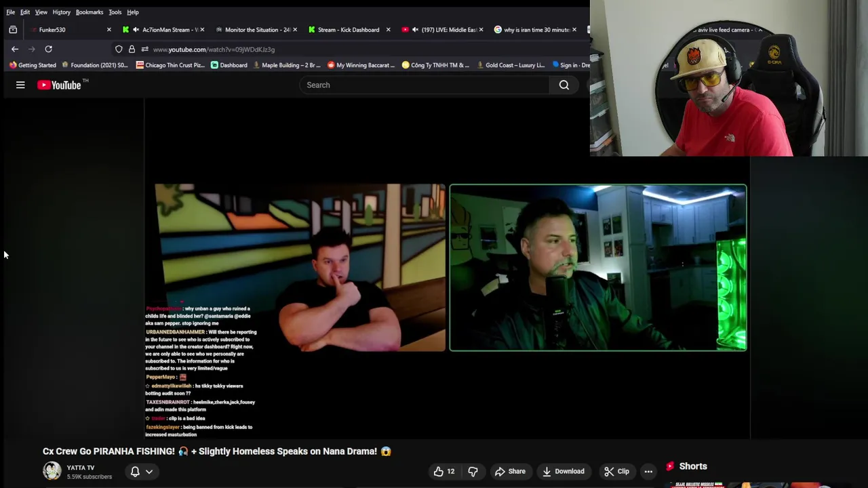Viewport: 868px width, 488px height.
Task: Open the YouTube guide hamburger menu
Action: (20, 85)
